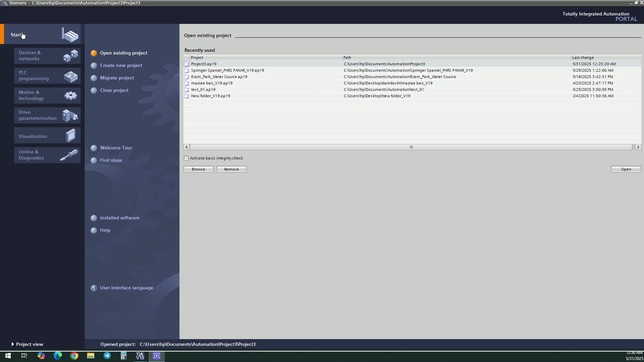Switch to the Start portal tab
The image size is (644, 362).
40,34
